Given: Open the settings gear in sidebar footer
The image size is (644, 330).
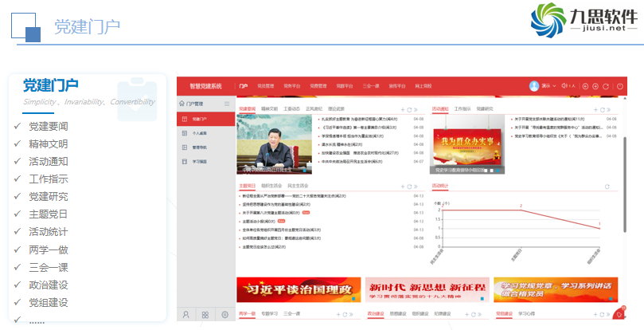Looking at the screenshot, I should click(x=225, y=315).
